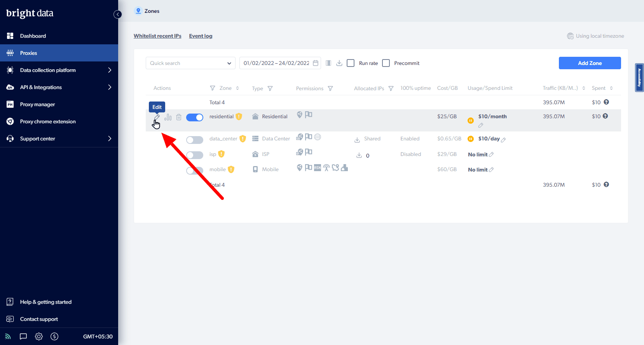This screenshot has height=345, width=644.
Task: Open the Quick search dropdown
Action: (190, 63)
